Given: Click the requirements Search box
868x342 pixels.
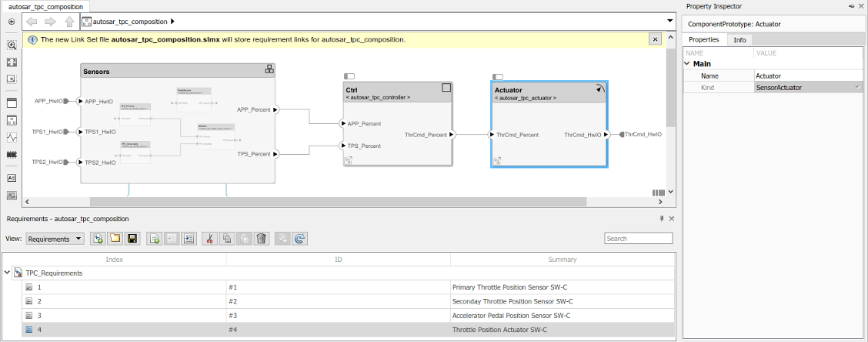Looking at the screenshot, I should coord(638,238).
